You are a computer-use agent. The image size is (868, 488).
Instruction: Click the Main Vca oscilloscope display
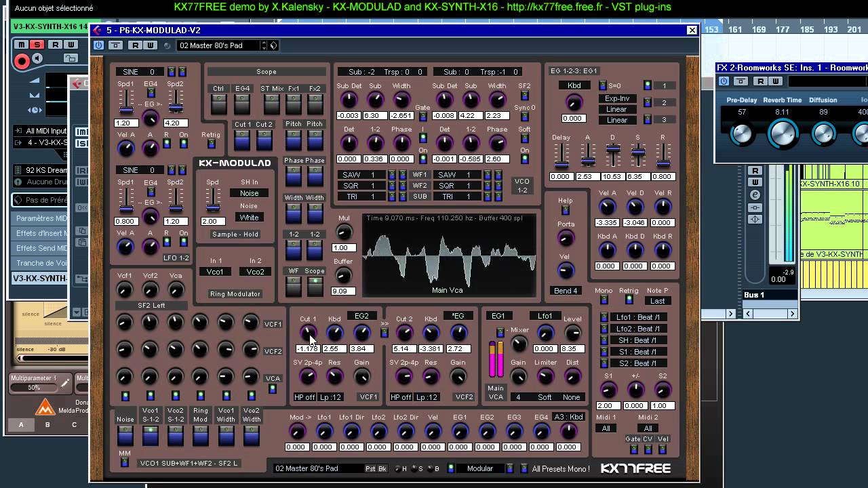pos(448,255)
